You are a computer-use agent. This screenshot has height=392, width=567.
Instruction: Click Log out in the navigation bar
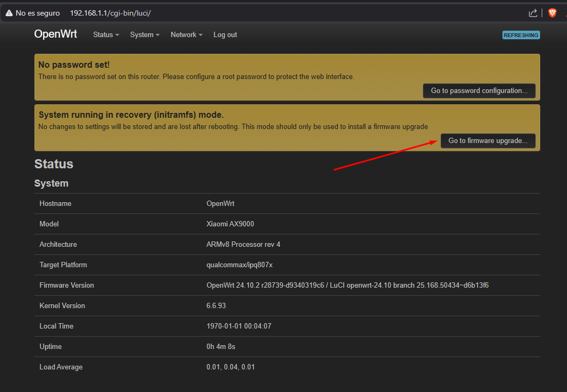225,34
